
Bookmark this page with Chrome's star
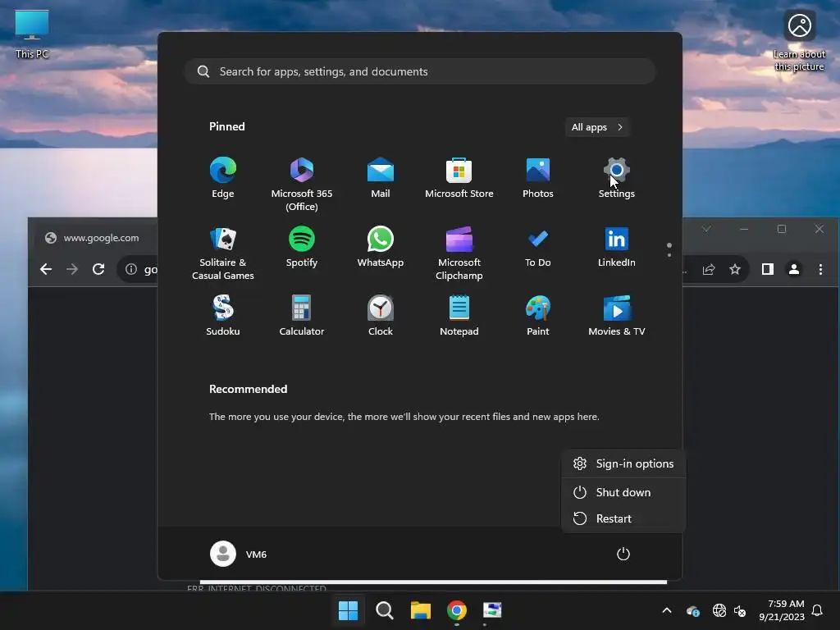[x=735, y=269]
